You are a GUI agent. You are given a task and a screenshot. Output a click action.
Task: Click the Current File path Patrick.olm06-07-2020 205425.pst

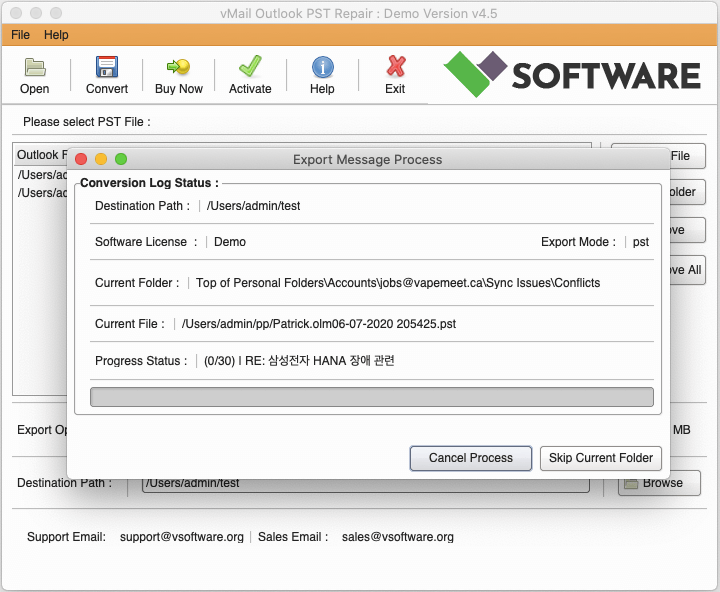click(x=319, y=324)
